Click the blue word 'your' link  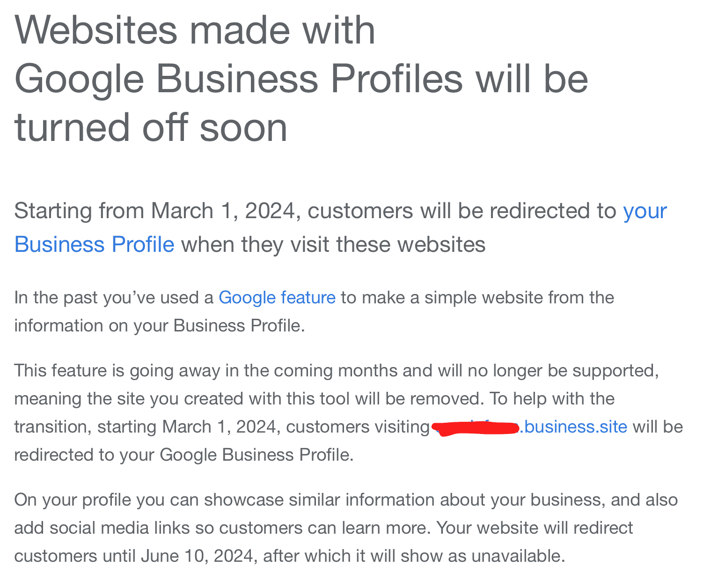(645, 211)
